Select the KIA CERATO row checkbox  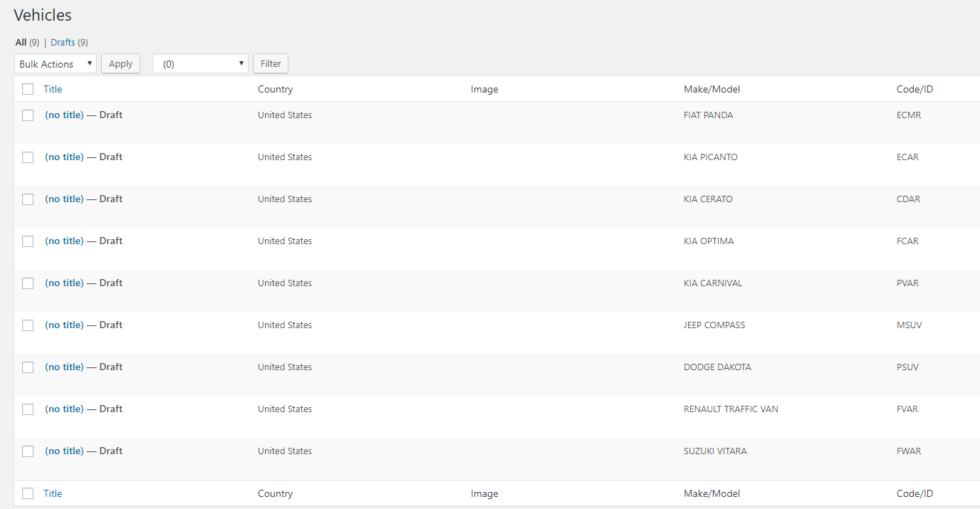pos(28,199)
